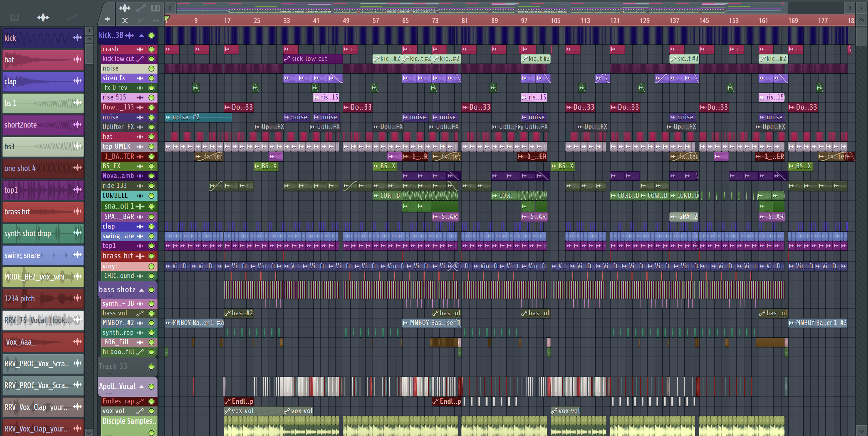
Task: Mute the brass hit track
Action: pyautogui.click(x=152, y=256)
